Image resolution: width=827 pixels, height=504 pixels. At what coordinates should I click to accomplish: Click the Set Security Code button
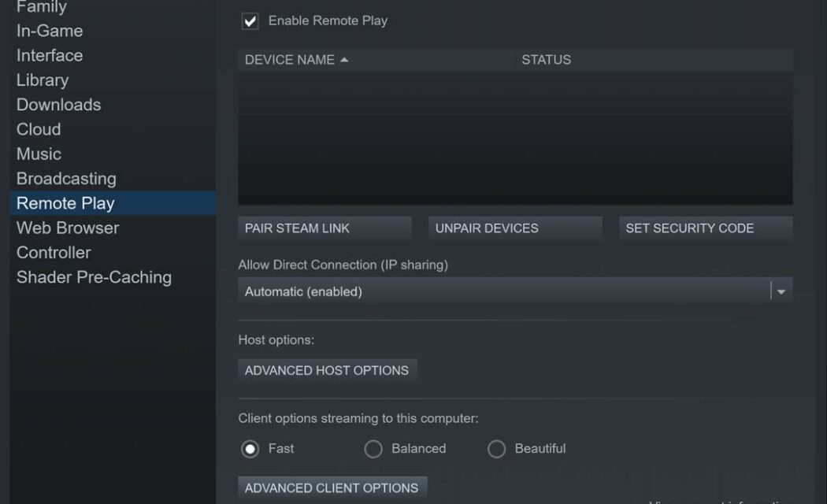coord(706,228)
